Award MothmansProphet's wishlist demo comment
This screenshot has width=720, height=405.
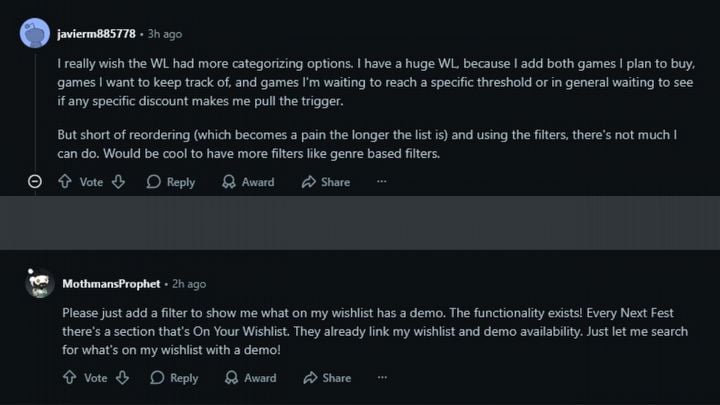(250, 378)
